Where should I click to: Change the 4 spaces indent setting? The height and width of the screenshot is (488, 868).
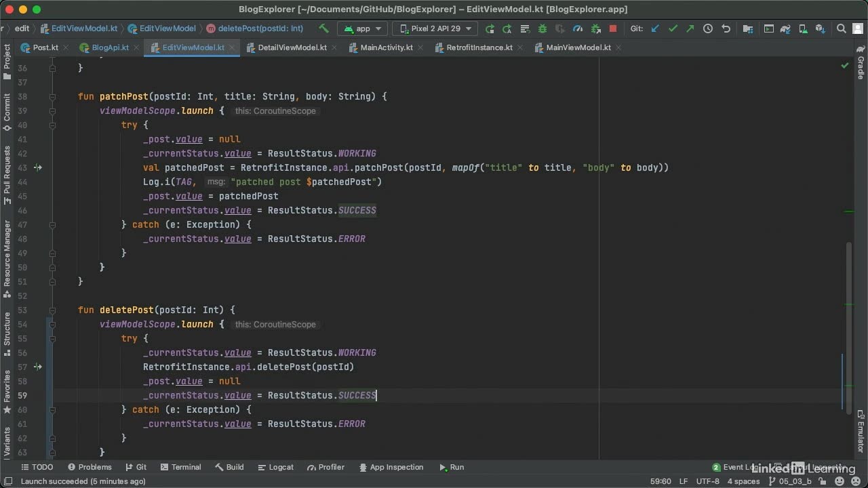(x=743, y=481)
